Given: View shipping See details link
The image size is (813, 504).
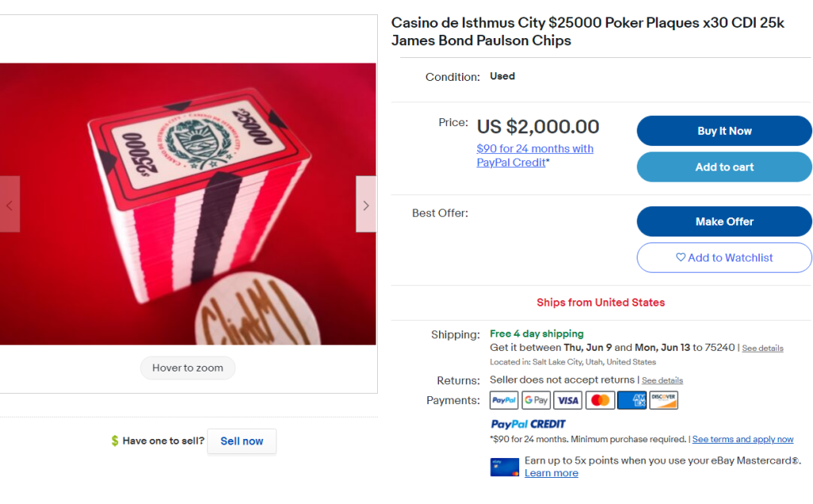Looking at the screenshot, I should point(762,348).
